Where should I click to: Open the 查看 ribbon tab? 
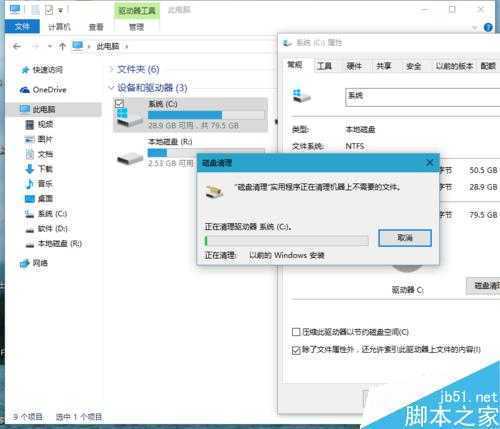click(96, 27)
